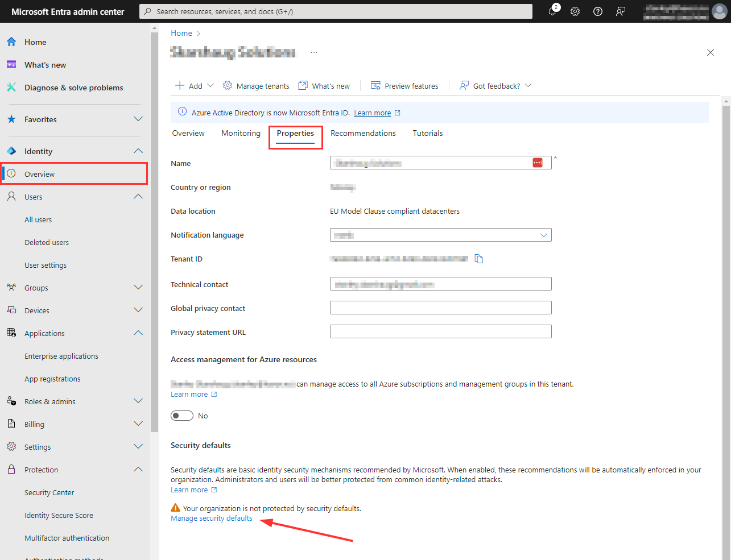731x560 pixels.
Task: Click the Billing document icon
Action: [x=11, y=424]
